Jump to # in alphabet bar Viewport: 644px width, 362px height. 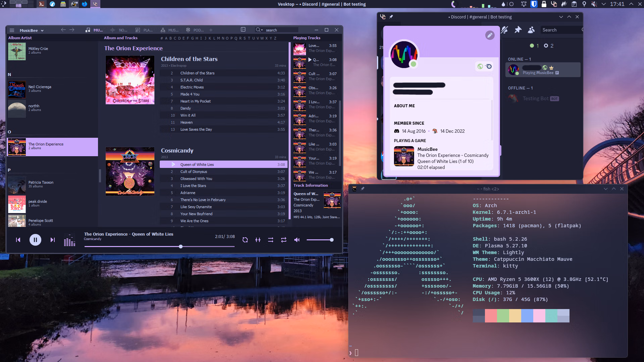162,38
